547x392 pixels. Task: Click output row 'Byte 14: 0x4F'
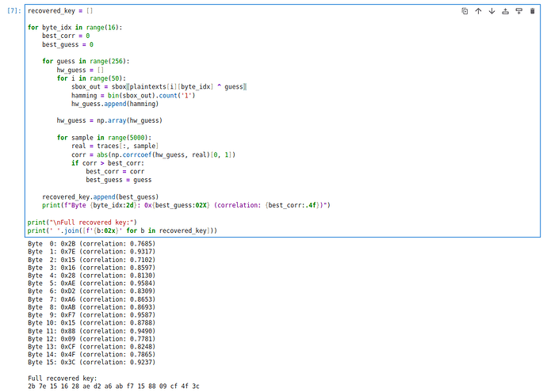pos(91,354)
